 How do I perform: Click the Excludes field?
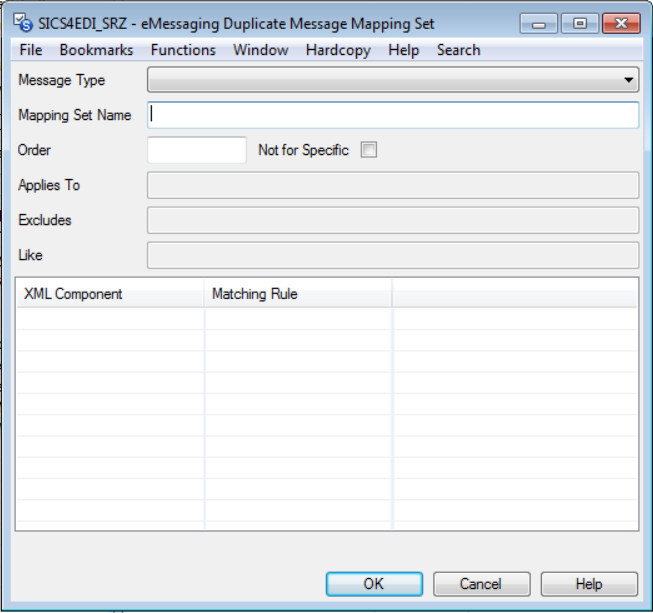point(393,220)
